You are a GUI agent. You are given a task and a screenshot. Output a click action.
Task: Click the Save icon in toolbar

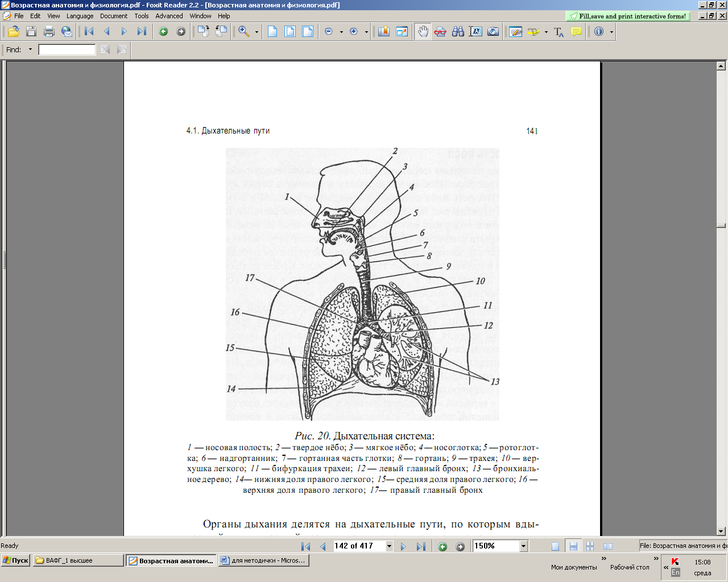31,32
